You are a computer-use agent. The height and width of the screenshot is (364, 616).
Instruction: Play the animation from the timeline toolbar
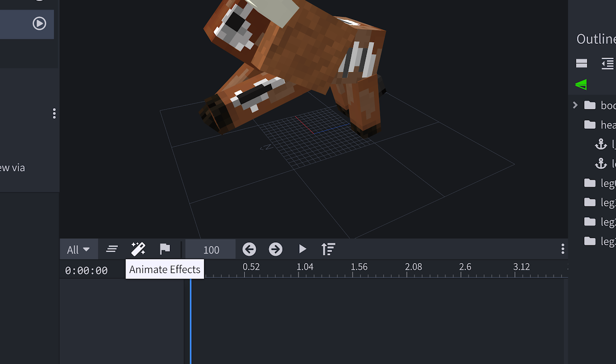coord(302,249)
